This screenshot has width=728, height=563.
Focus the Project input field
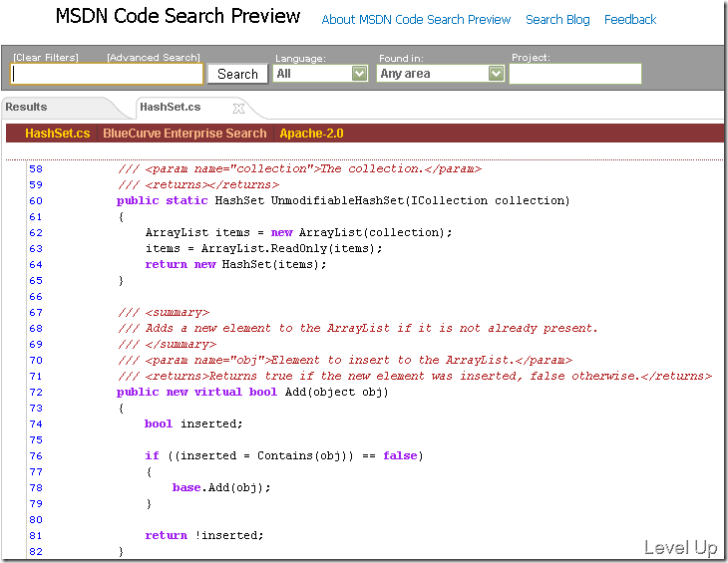575,74
